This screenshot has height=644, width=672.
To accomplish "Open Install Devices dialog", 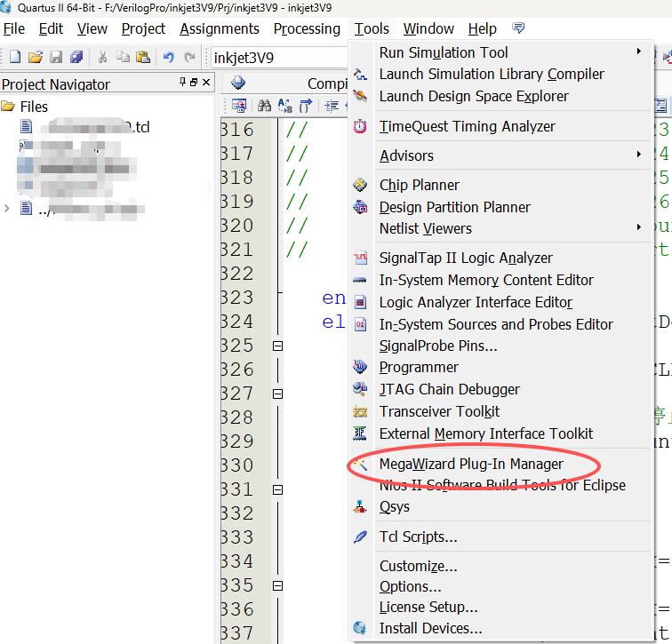I will tap(430, 628).
